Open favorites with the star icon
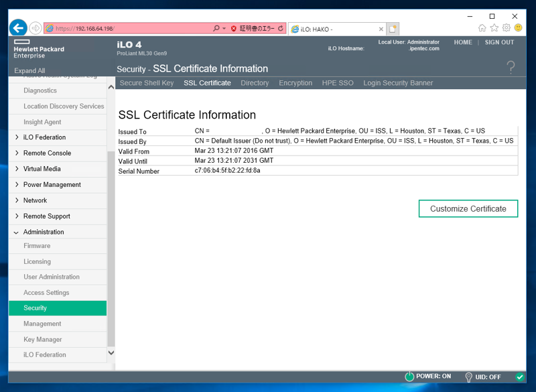 494,28
